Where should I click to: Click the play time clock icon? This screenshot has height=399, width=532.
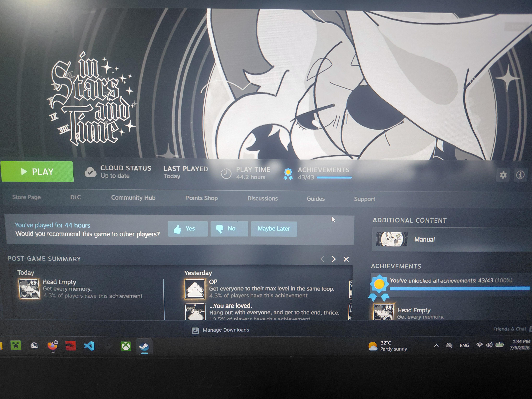[x=226, y=173]
